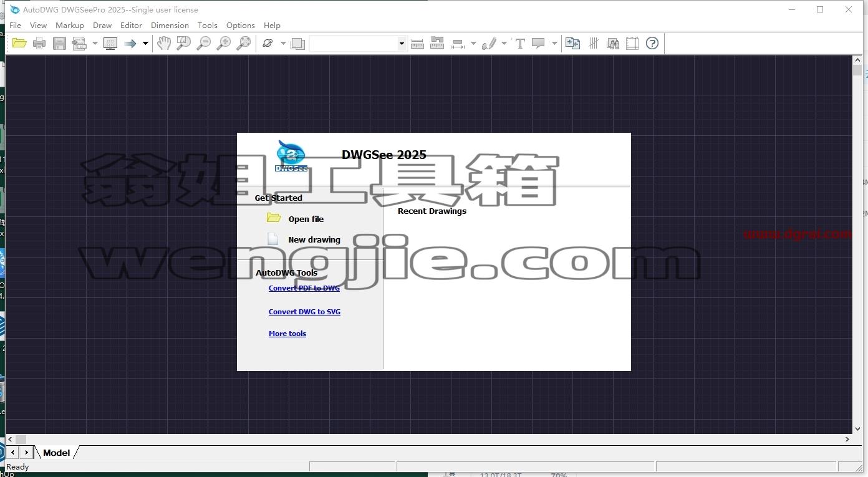Click the next layout tab arrow
This screenshot has width=868, height=477.
coord(26,452)
